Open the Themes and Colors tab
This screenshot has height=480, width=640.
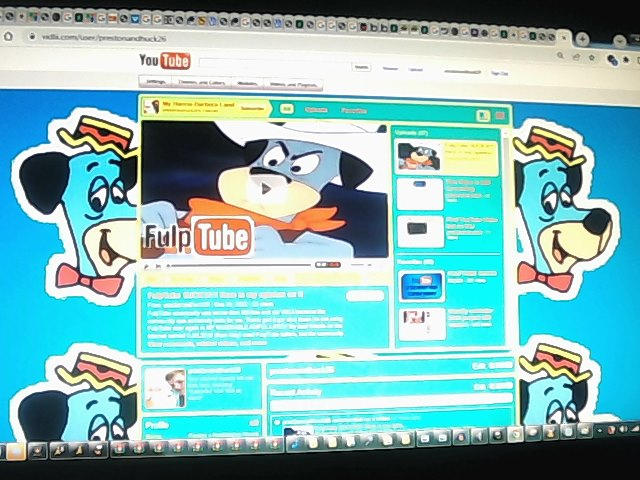pos(202,83)
